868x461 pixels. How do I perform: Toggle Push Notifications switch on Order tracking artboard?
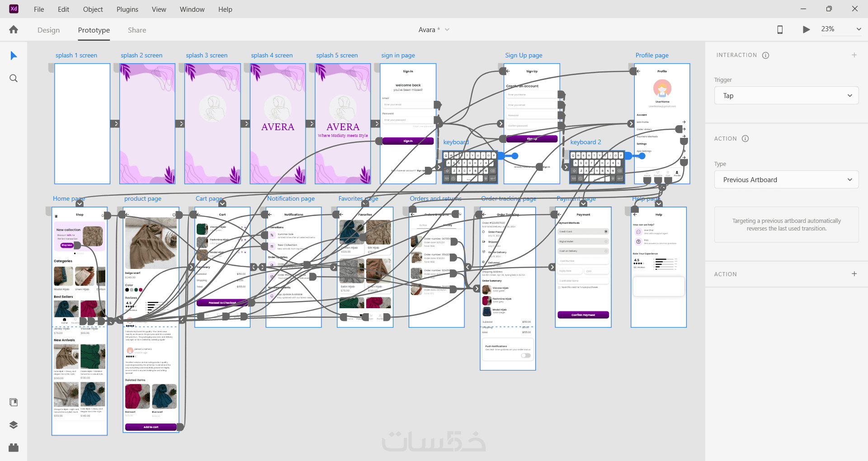point(526,355)
